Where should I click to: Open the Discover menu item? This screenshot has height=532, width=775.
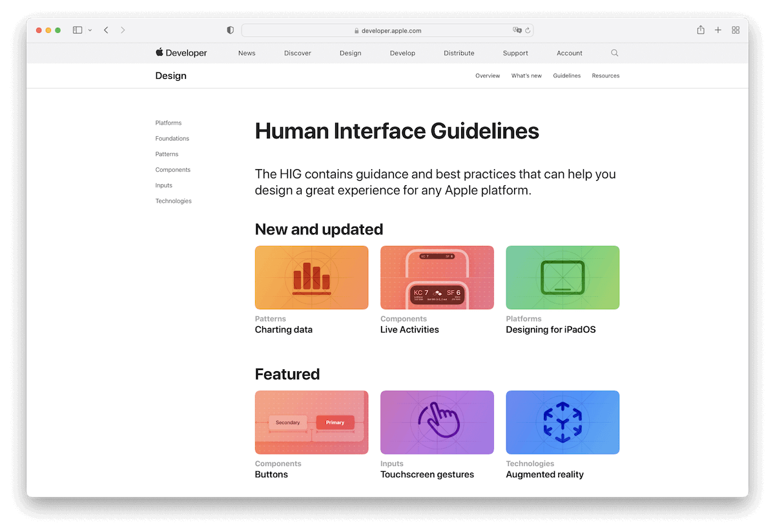click(x=297, y=53)
